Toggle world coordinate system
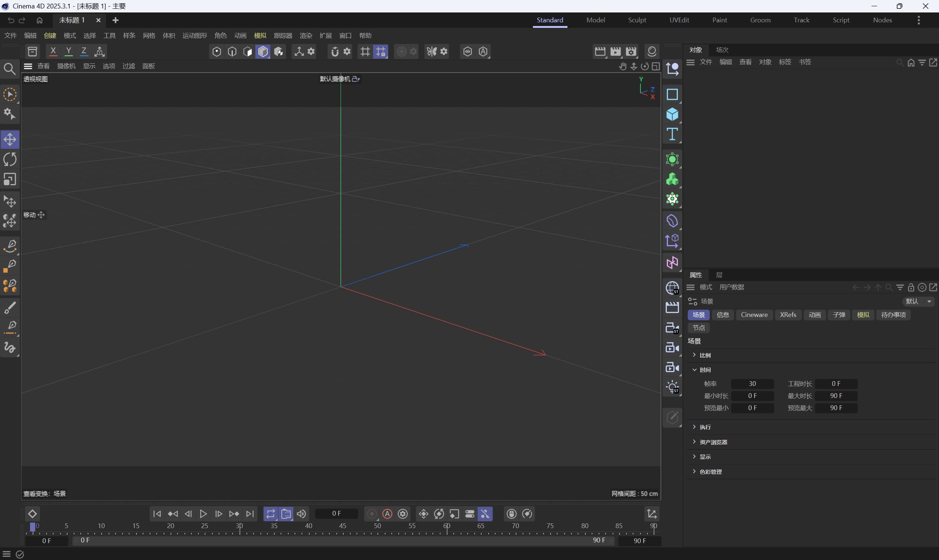This screenshot has height=560, width=939. 100,51
